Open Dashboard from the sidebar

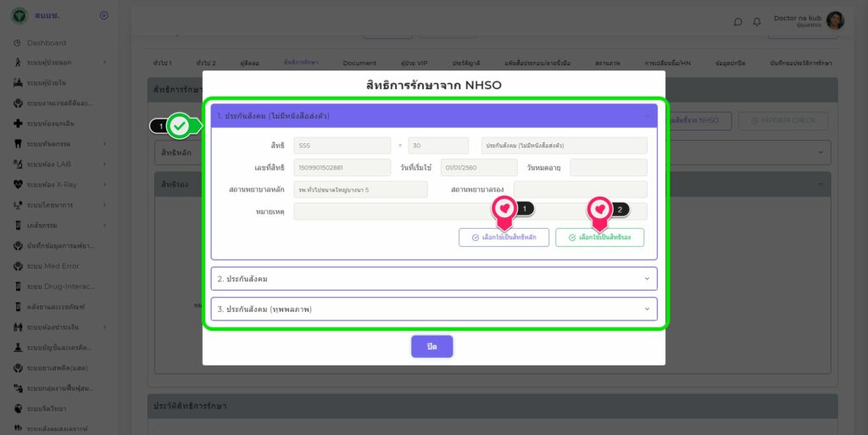[x=47, y=42]
